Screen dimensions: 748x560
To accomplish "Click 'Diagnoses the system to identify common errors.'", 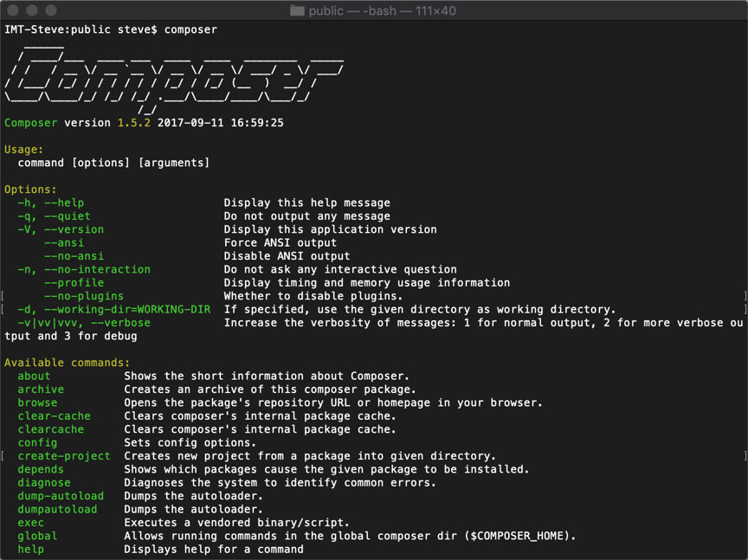I will coord(280,483).
